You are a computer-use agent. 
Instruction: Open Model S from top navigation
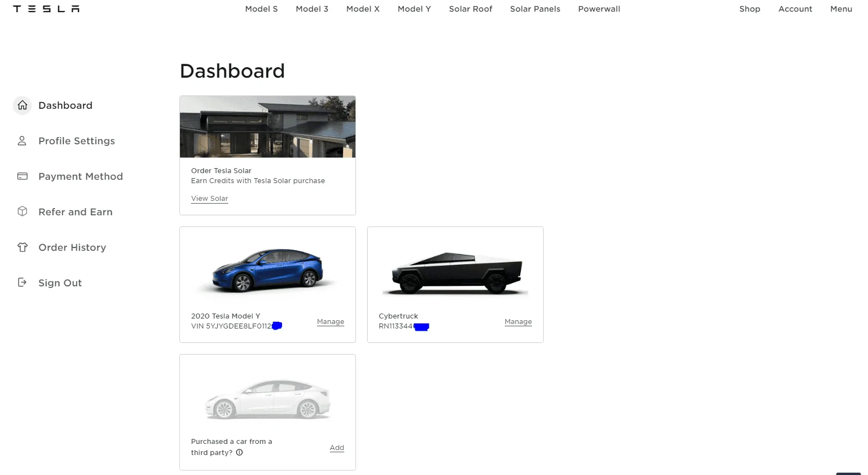[262, 9]
